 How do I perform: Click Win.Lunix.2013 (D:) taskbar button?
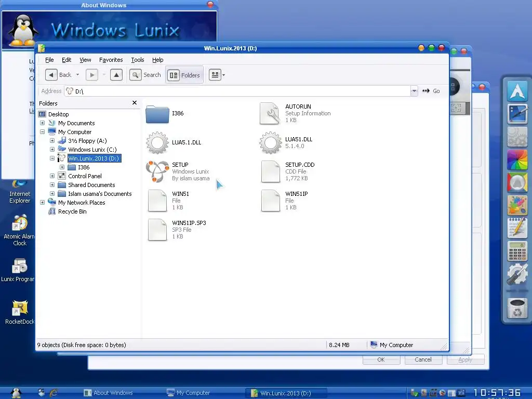pos(286,393)
